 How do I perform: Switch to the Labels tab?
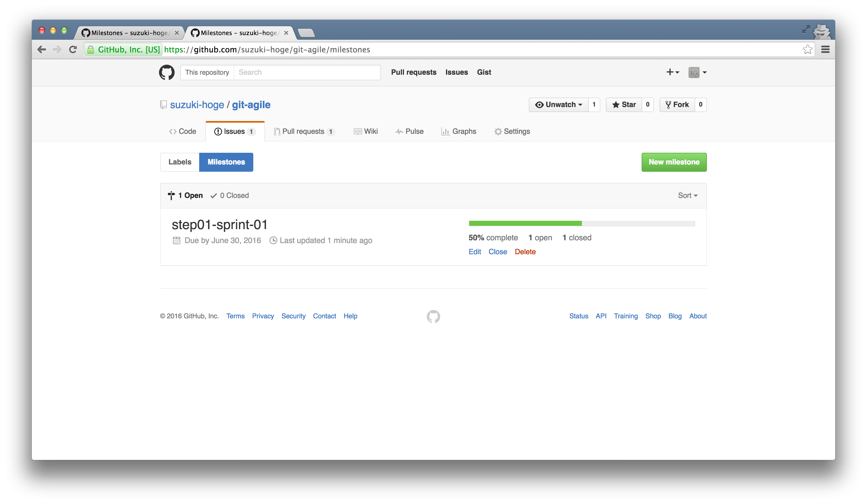pos(180,162)
